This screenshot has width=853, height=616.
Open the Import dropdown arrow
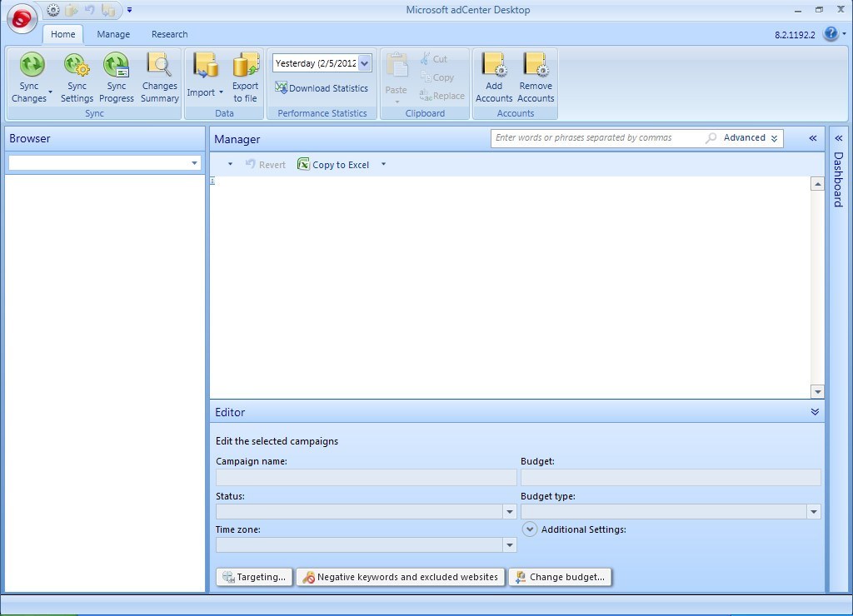tap(221, 92)
